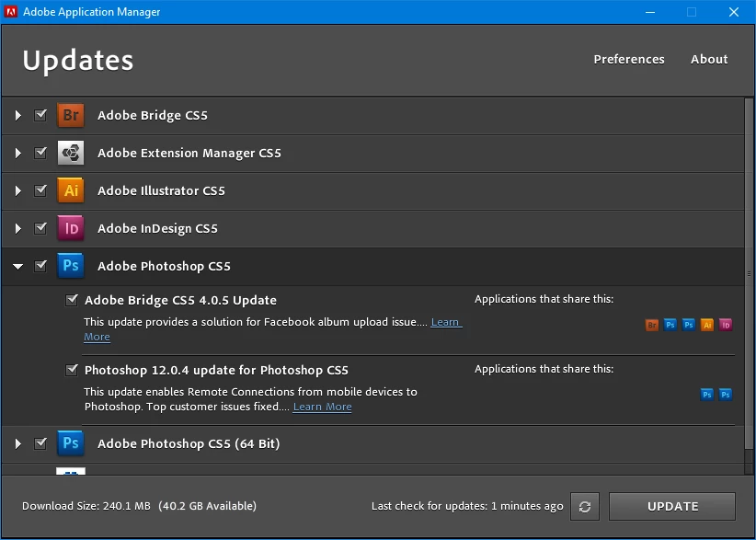756x540 pixels.
Task: Click the Adobe Bridge CS5 Br icon
Action: coord(71,115)
